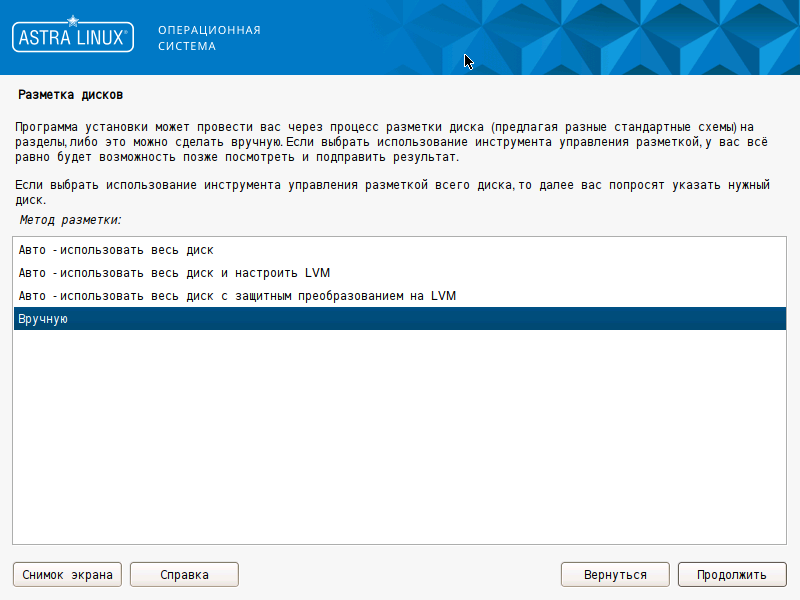Click the word "LINUX" in the logo

(x=100, y=39)
